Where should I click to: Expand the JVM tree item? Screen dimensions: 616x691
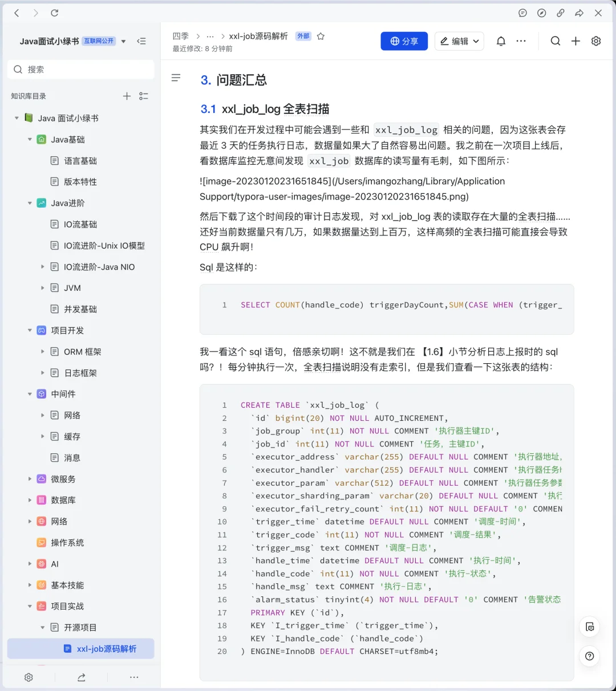click(43, 288)
